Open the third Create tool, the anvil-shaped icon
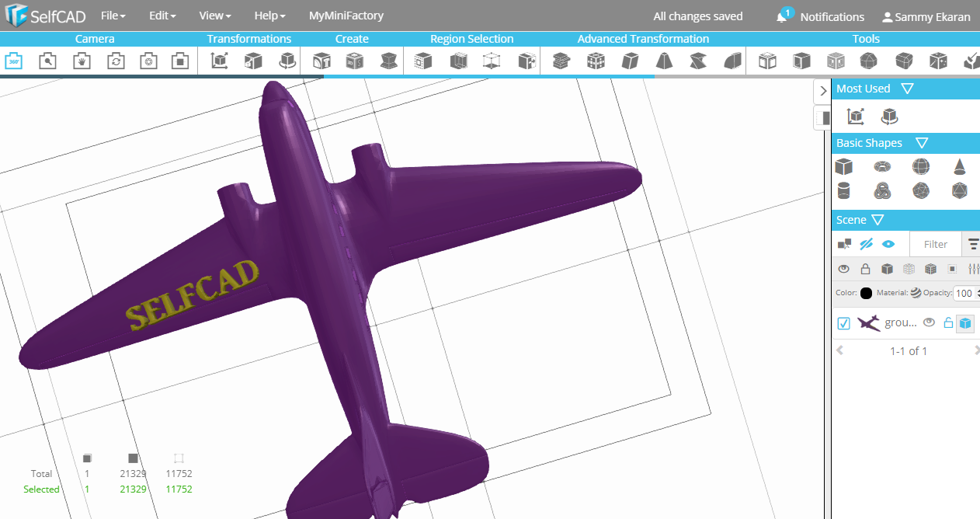The height and width of the screenshot is (519, 980). point(389,61)
